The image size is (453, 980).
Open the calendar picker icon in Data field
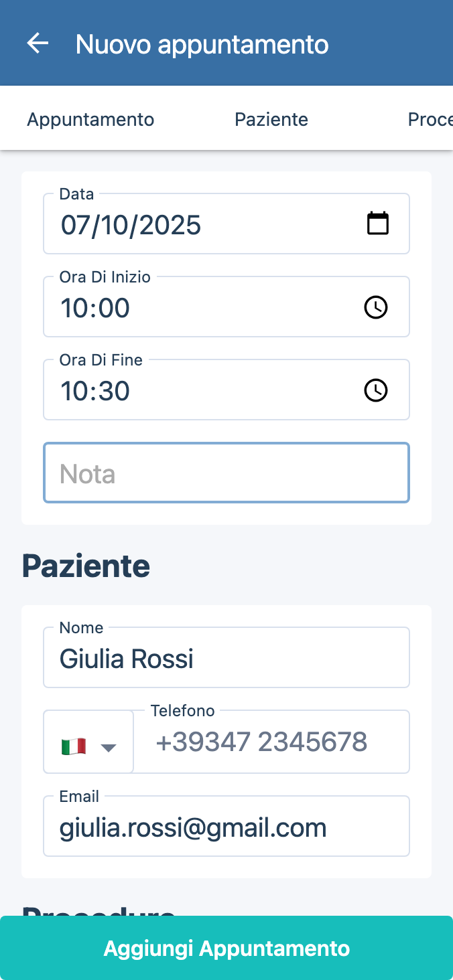tap(377, 224)
